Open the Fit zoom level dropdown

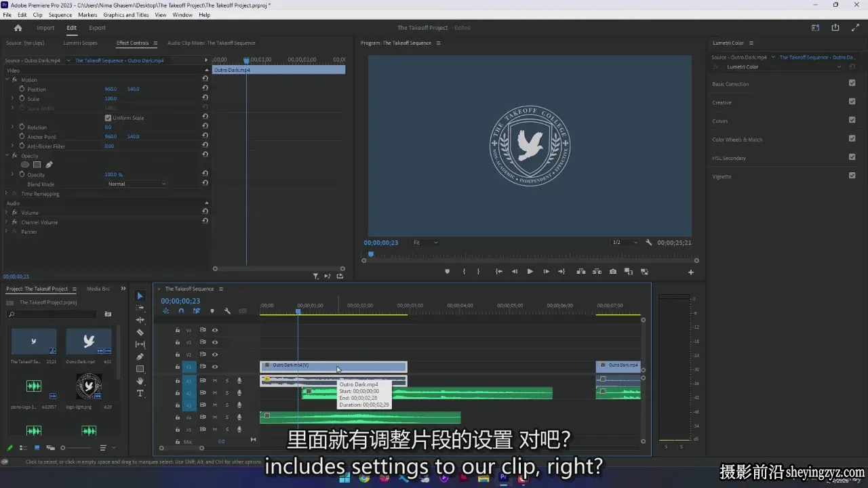click(x=425, y=243)
